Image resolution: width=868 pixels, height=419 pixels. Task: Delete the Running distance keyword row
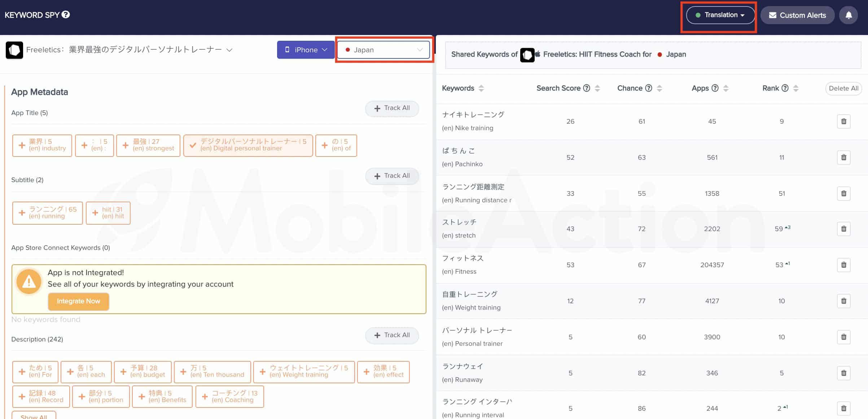tap(843, 193)
